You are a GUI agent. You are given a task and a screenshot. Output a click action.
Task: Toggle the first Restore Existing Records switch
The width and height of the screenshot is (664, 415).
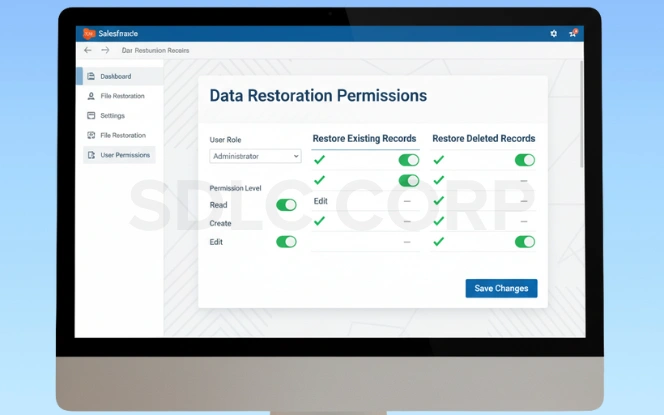coord(409,160)
